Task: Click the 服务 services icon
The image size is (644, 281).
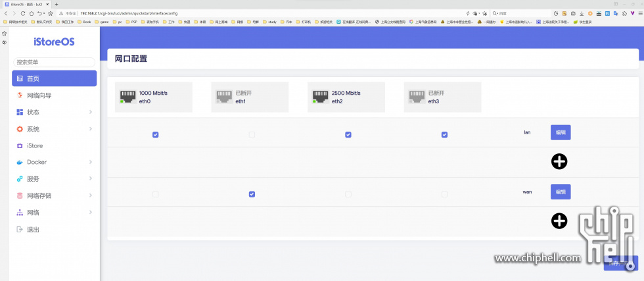Action: pos(20,179)
